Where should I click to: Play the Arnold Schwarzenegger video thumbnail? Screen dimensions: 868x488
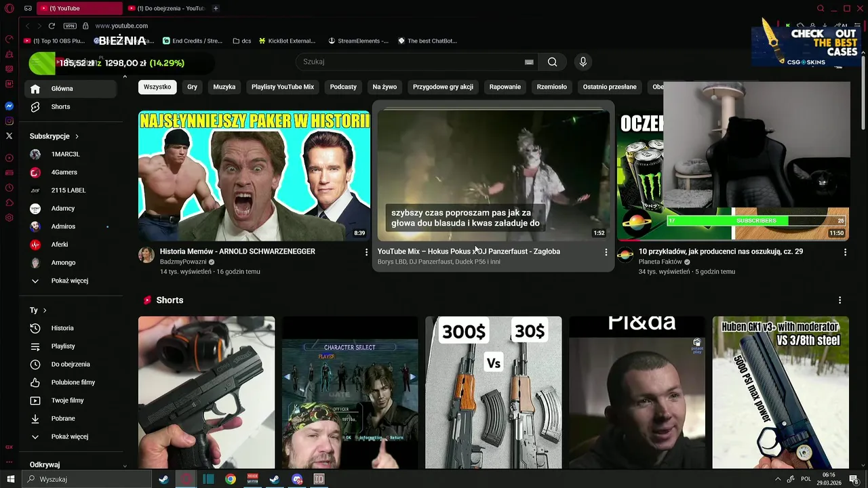pos(254,176)
